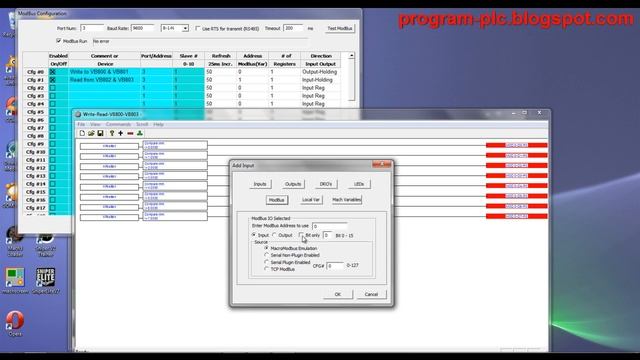This screenshot has height=360, width=640.
Task: Select the macroscreen desktop icon
Action: click(15, 281)
